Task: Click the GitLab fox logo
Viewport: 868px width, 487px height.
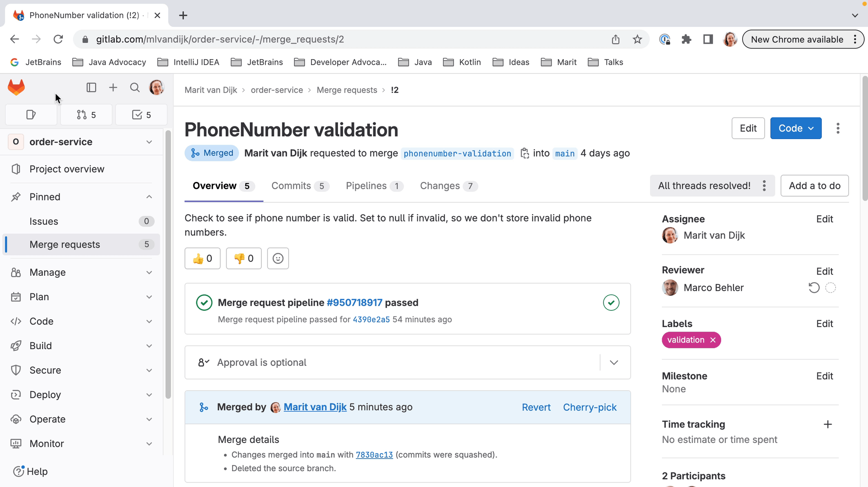Action: [16, 87]
